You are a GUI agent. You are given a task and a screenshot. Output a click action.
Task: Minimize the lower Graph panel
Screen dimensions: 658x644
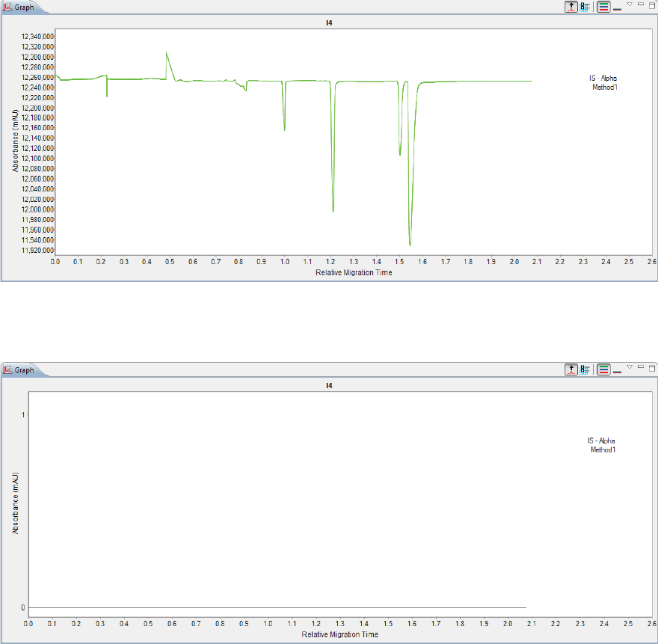pyautogui.click(x=641, y=367)
